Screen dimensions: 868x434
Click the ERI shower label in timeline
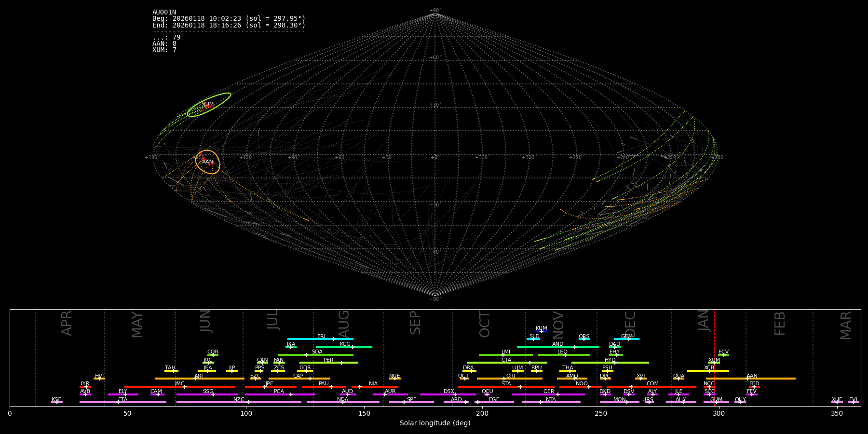pyautogui.click(x=322, y=337)
